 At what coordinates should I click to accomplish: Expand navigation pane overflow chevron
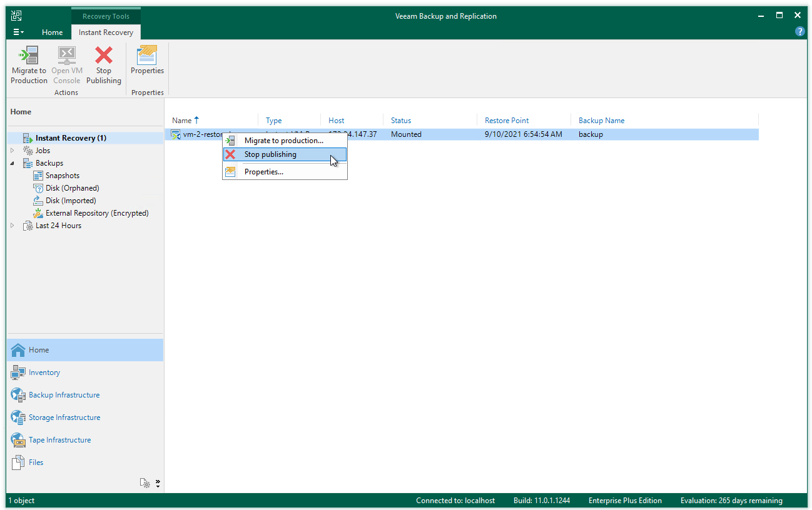coord(158,483)
